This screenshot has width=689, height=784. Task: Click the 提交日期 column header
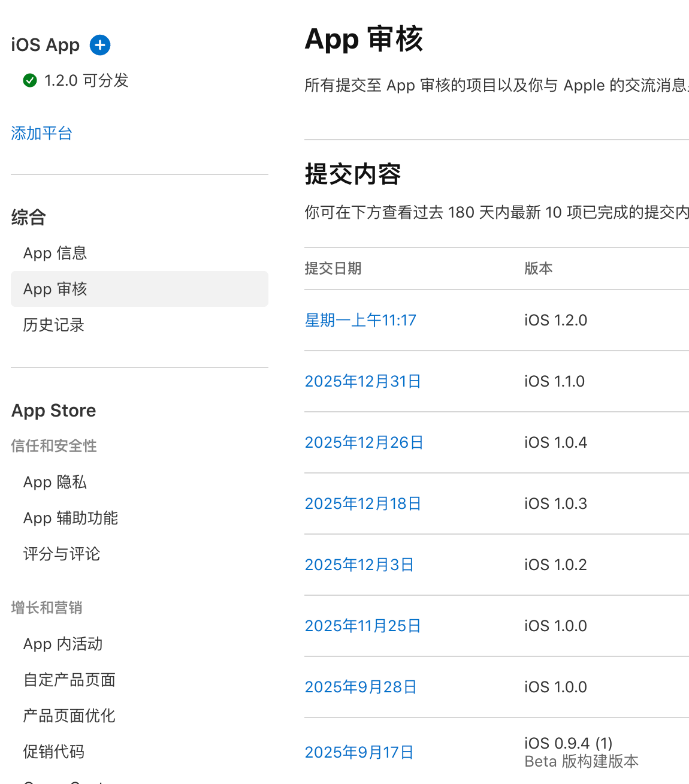point(333,269)
